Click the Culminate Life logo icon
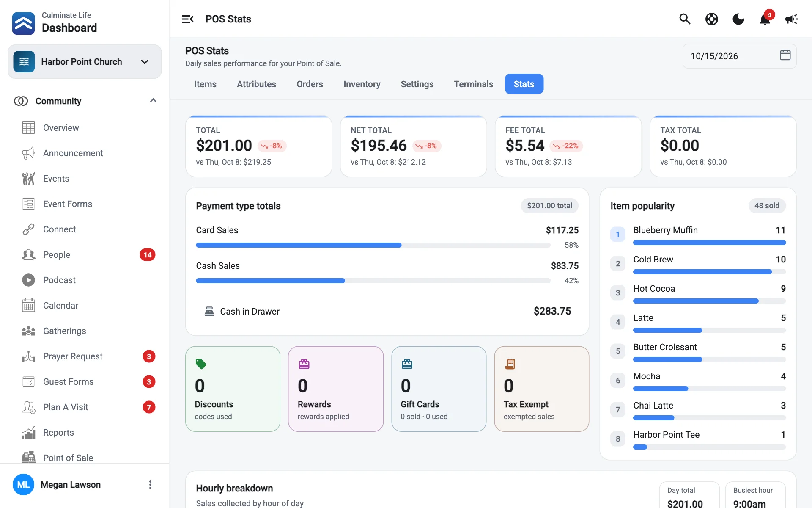812x508 pixels. click(x=24, y=23)
